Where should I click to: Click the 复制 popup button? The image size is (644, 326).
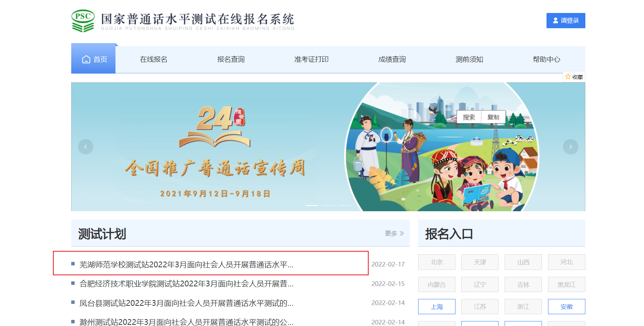(x=493, y=117)
